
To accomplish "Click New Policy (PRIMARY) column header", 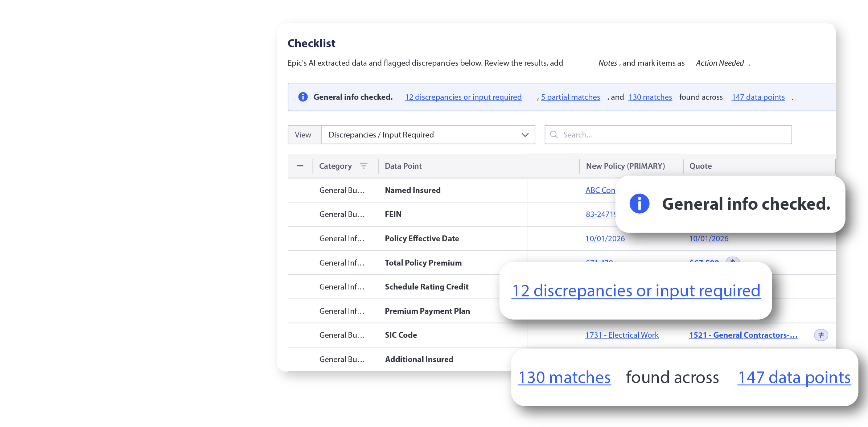I will [x=625, y=166].
